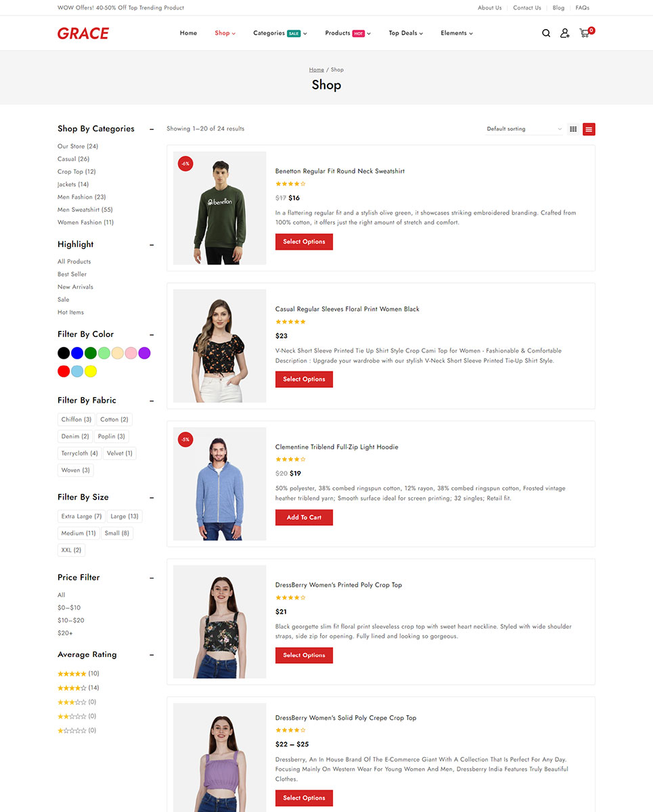Viewport: 653px width, 812px height.
Task: Filter by five-star average rating
Action: click(72, 673)
